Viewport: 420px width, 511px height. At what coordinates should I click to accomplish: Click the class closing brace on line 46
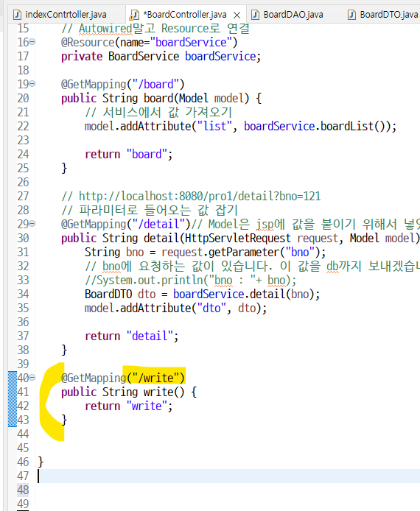pos(41,462)
